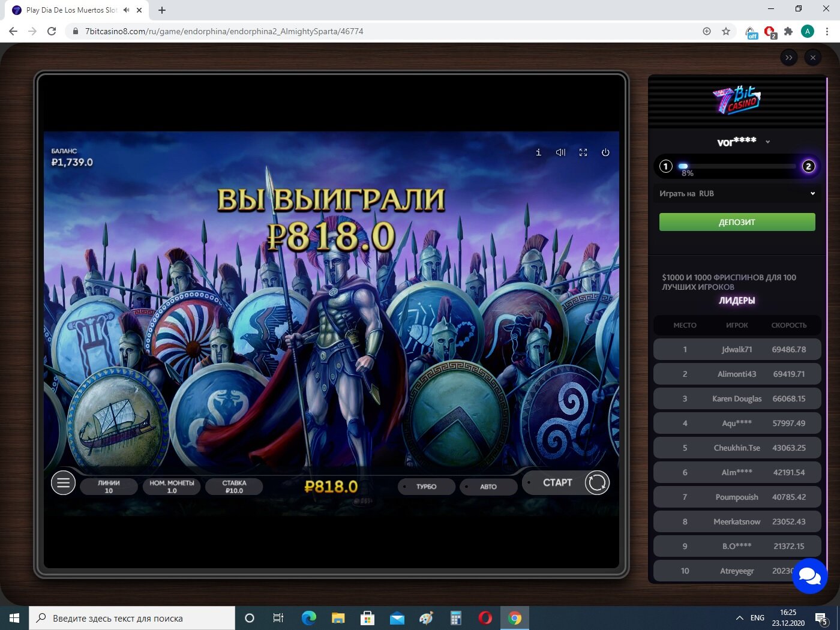Viewport: 840px width, 630px height.
Task: Enter fullscreen mode in the game
Action: 583,152
